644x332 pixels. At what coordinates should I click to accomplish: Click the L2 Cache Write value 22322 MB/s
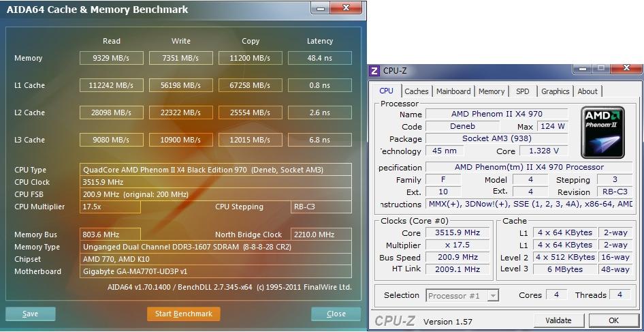click(x=180, y=112)
